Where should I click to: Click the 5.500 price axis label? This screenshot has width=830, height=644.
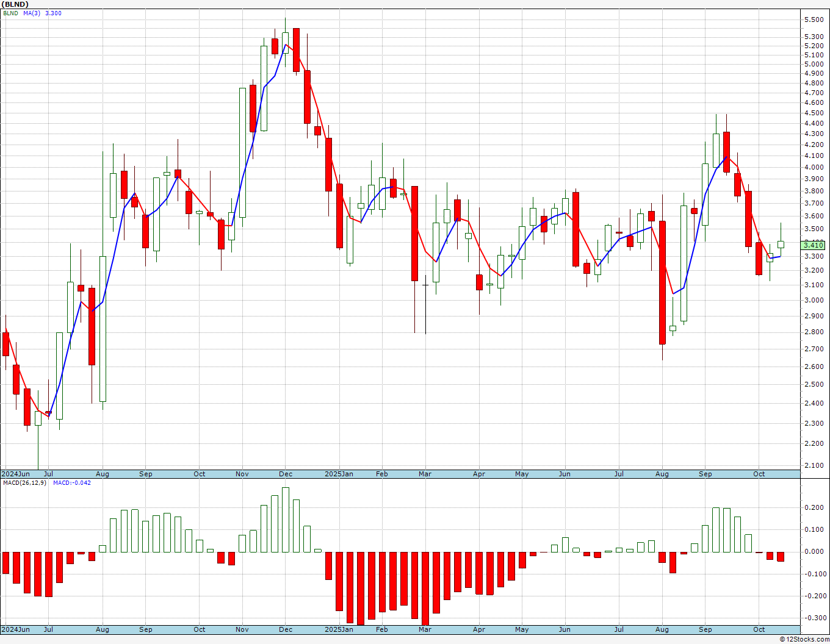click(x=814, y=20)
